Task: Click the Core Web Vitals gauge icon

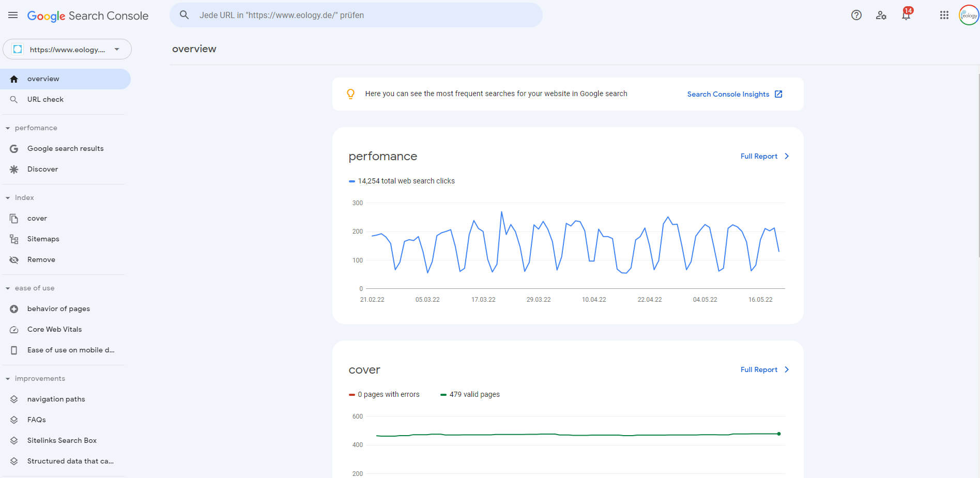Action: 14,330
